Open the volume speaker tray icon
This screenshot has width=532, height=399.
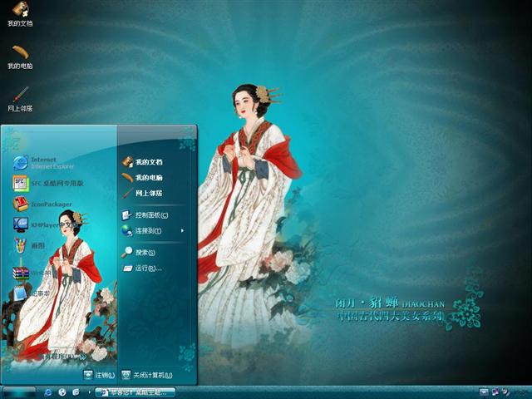506,392
